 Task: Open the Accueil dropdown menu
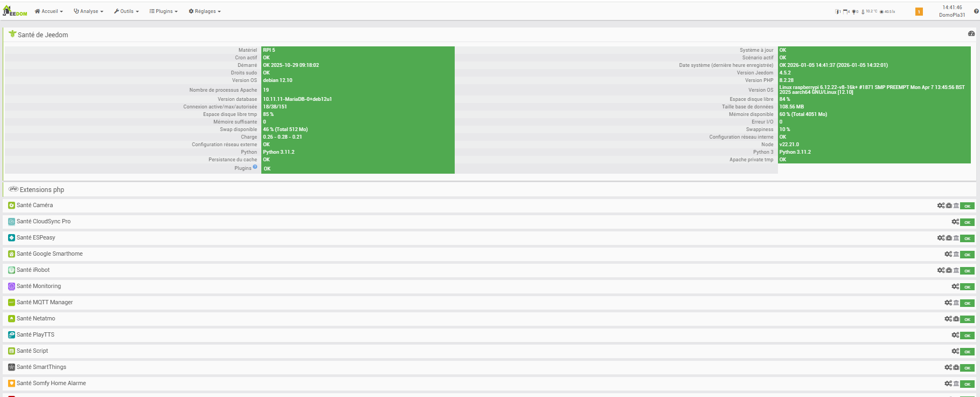[49, 11]
